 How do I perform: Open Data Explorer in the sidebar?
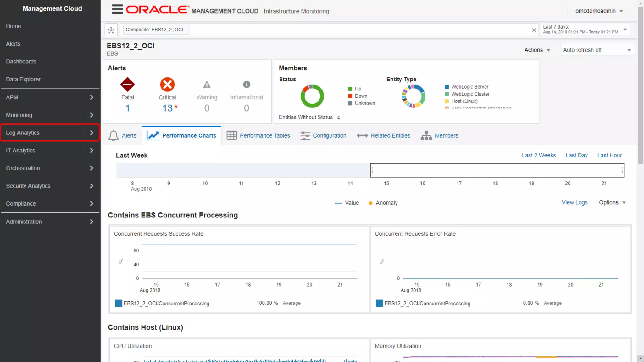point(23,79)
